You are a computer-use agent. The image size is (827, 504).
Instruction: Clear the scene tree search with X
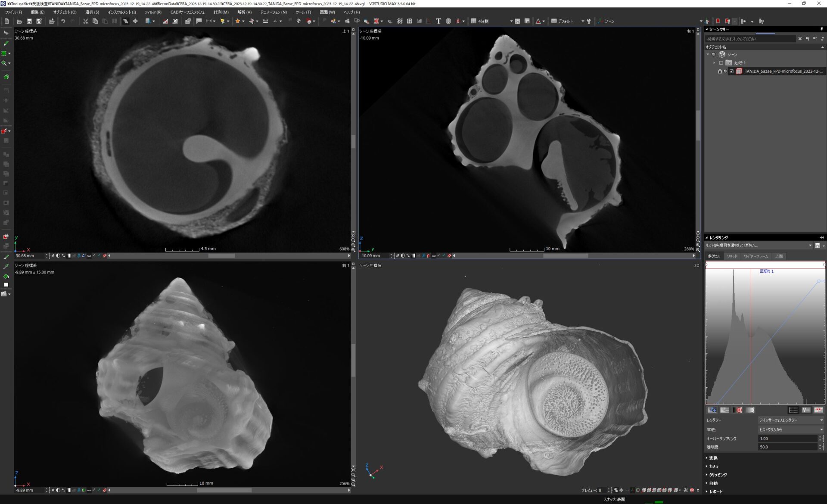(x=800, y=39)
